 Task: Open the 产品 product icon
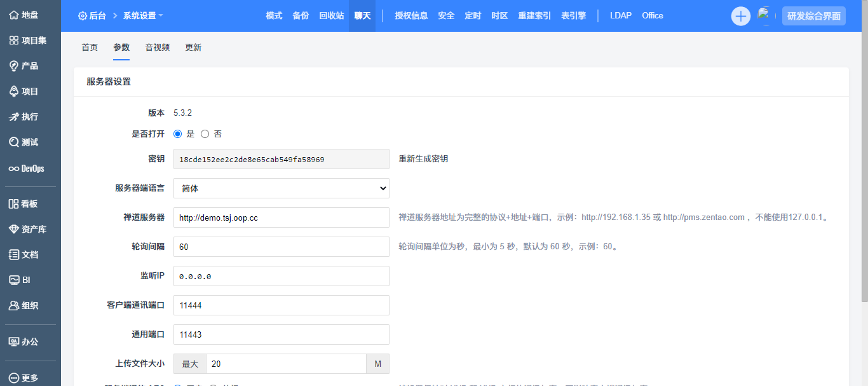14,65
